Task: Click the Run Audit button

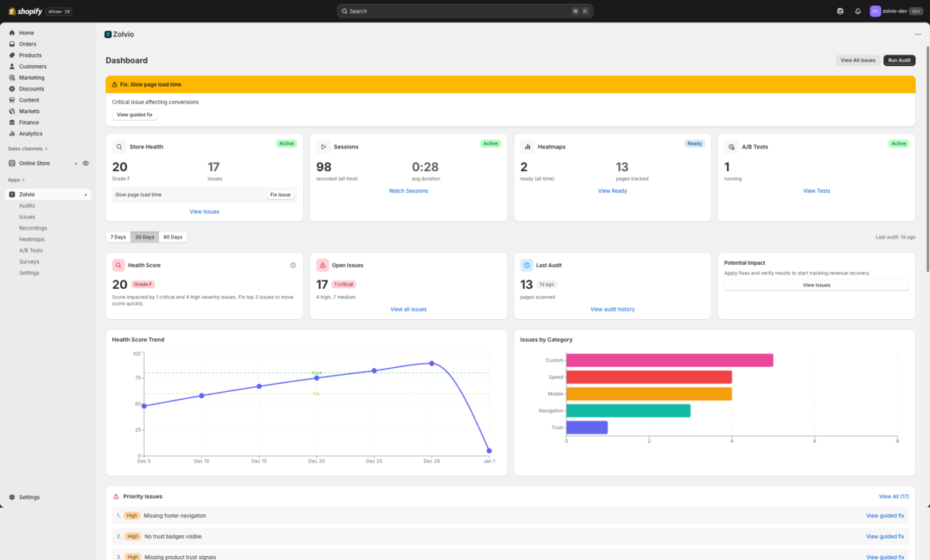Action: pyautogui.click(x=899, y=60)
